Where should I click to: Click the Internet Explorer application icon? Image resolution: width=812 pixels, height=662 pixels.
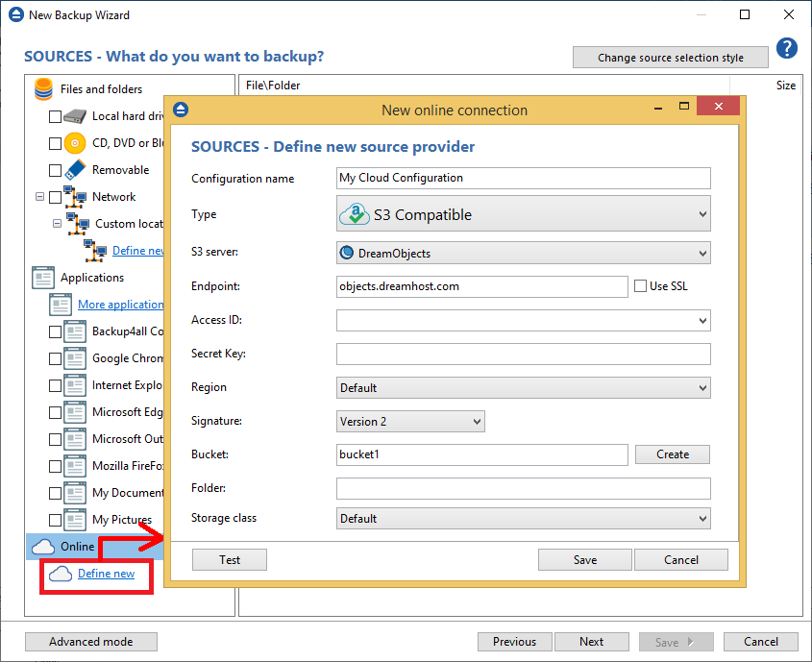[x=75, y=385]
